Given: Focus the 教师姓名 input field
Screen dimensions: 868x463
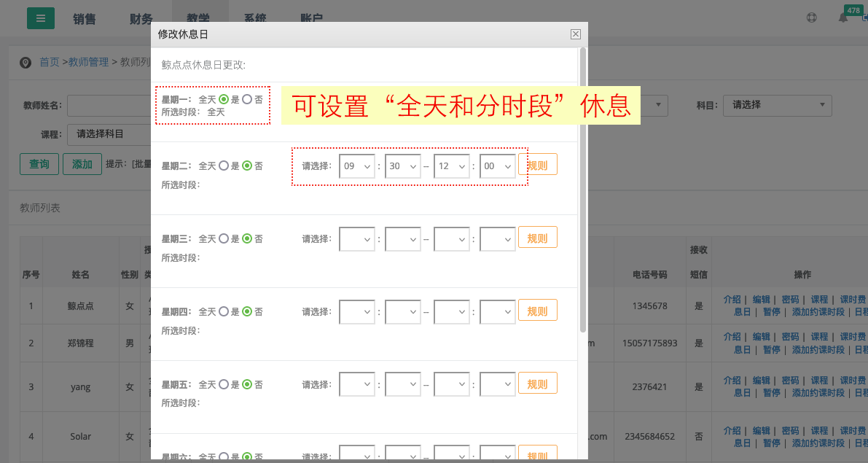Looking at the screenshot, I should [109, 105].
